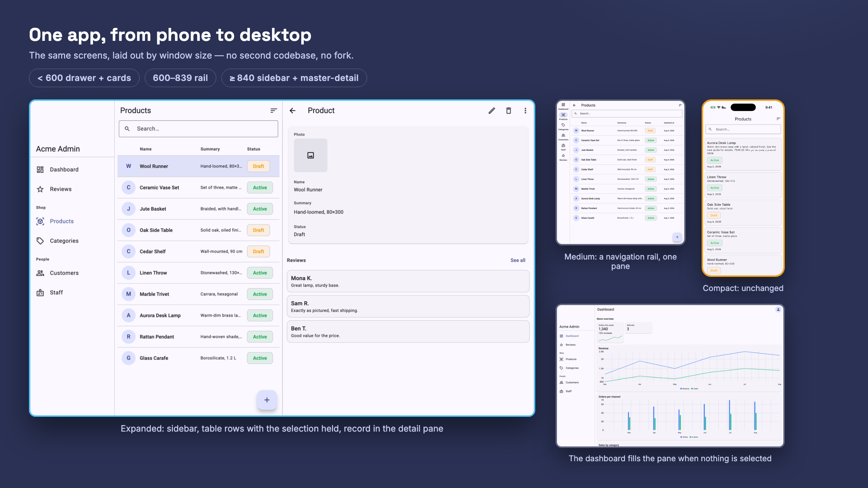Select the Ceramic Vase Set row name
This screenshot has height=488, width=868.
pyautogui.click(x=159, y=188)
